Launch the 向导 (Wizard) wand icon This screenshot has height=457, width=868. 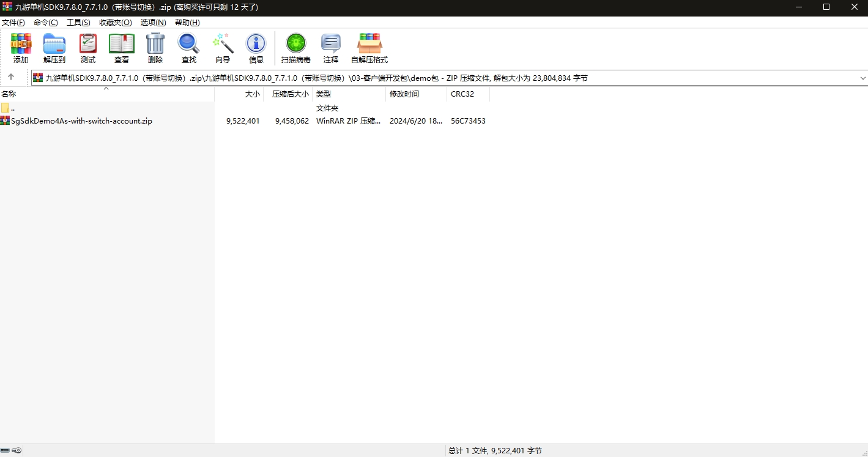coord(223,48)
